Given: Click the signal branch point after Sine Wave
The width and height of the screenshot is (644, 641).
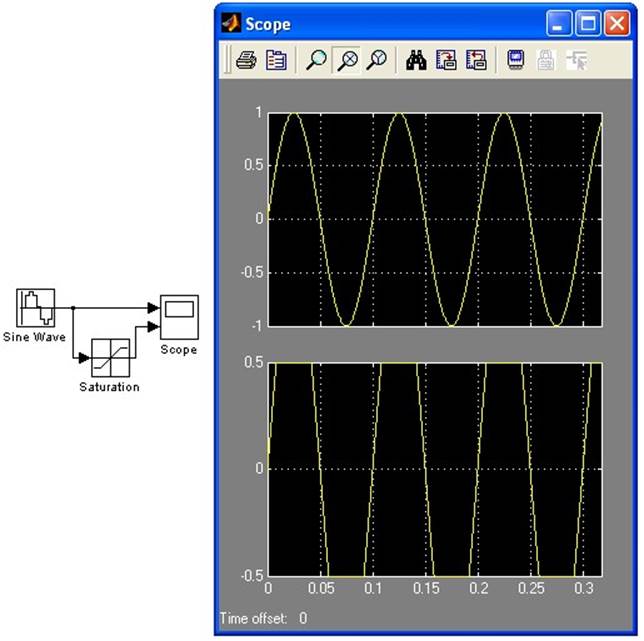Looking at the screenshot, I should pyautogui.click(x=73, y=308).
